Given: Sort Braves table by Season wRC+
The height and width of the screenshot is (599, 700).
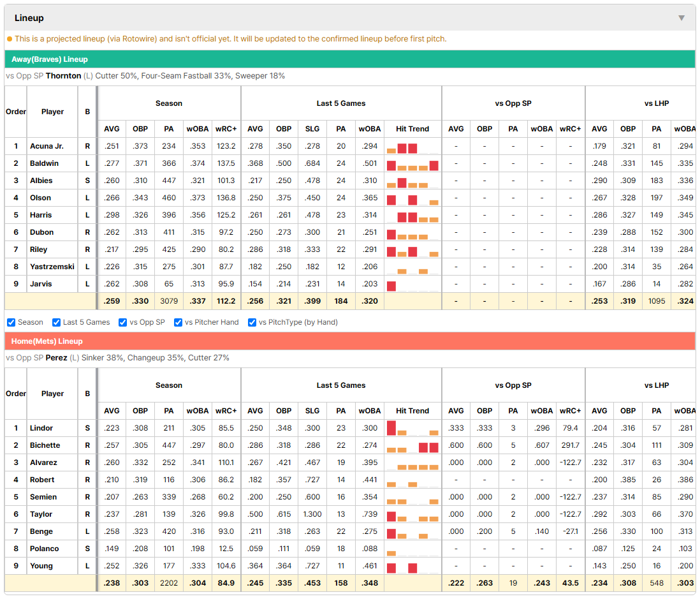Looking at the screenshot, I should coord(226,129).
